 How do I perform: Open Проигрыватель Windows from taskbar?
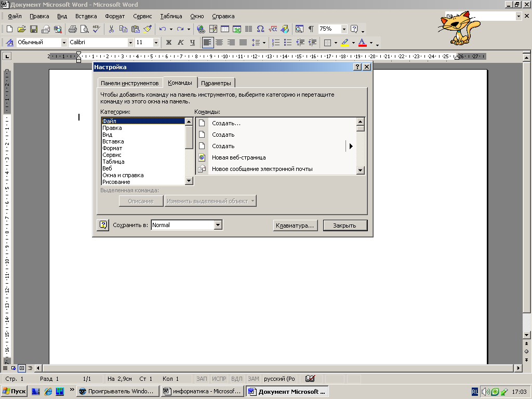[x=117, y=391]
